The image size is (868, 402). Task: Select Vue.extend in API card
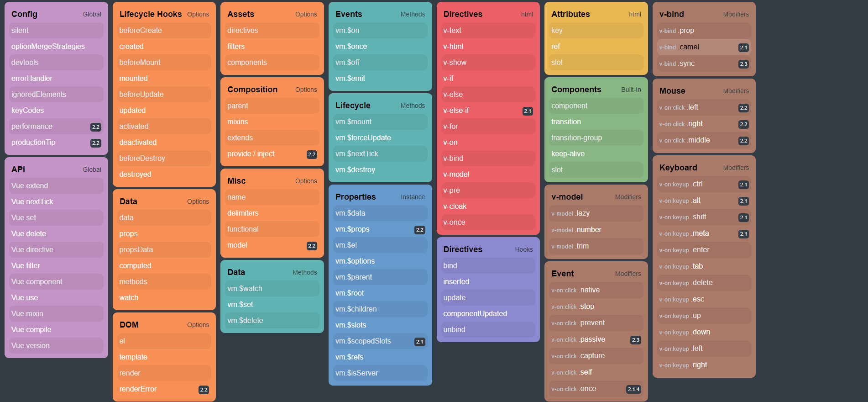56,186
